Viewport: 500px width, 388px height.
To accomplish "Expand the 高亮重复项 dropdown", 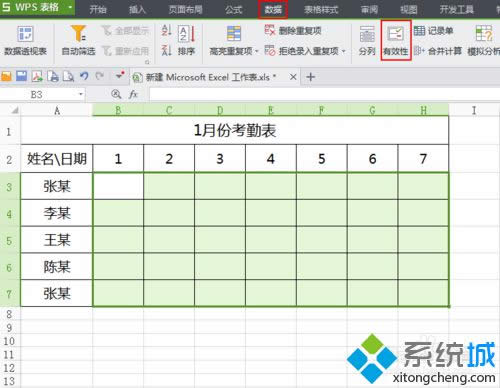I will 257,51.
